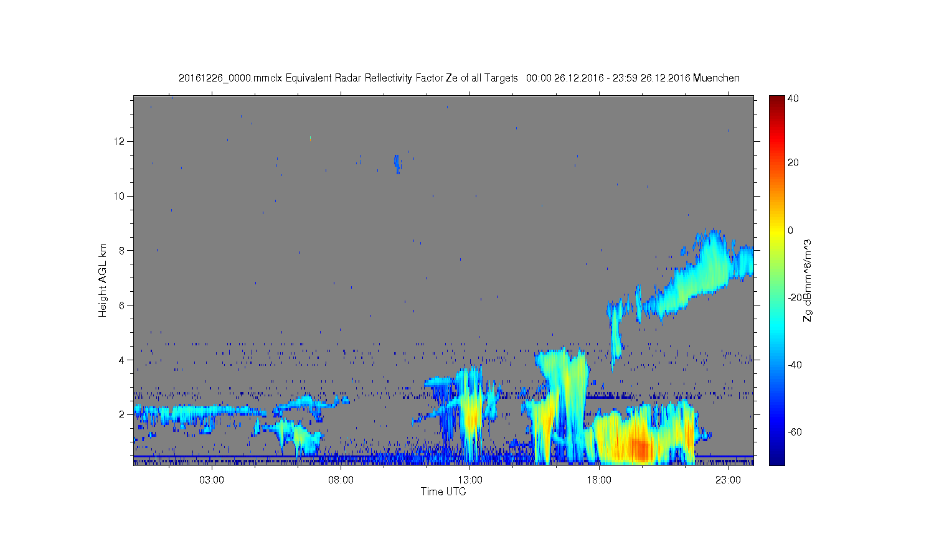Click the colorbar label '0'
Image resolution: width=934 pixels, height=560 pixels.
[x=791, y=230]
